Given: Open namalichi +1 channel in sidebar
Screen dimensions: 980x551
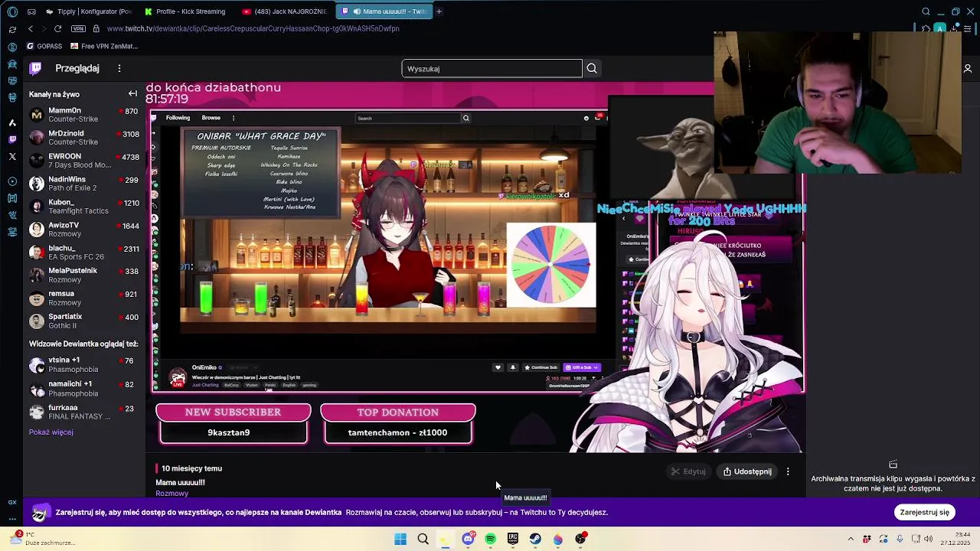Looking at the screenshot, I should tap(84, 389).
